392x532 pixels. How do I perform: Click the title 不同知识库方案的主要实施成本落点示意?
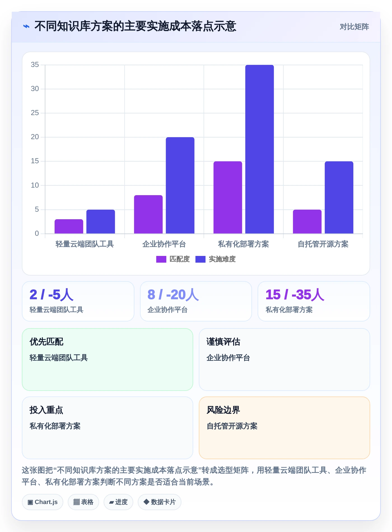tap(135, 26)
